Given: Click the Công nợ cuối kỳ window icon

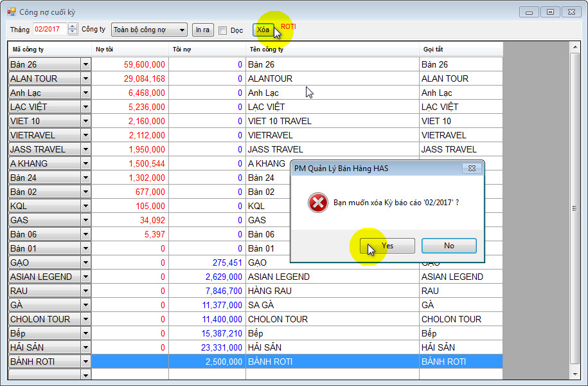Looking at the screenshot, I should coord(12,12).
